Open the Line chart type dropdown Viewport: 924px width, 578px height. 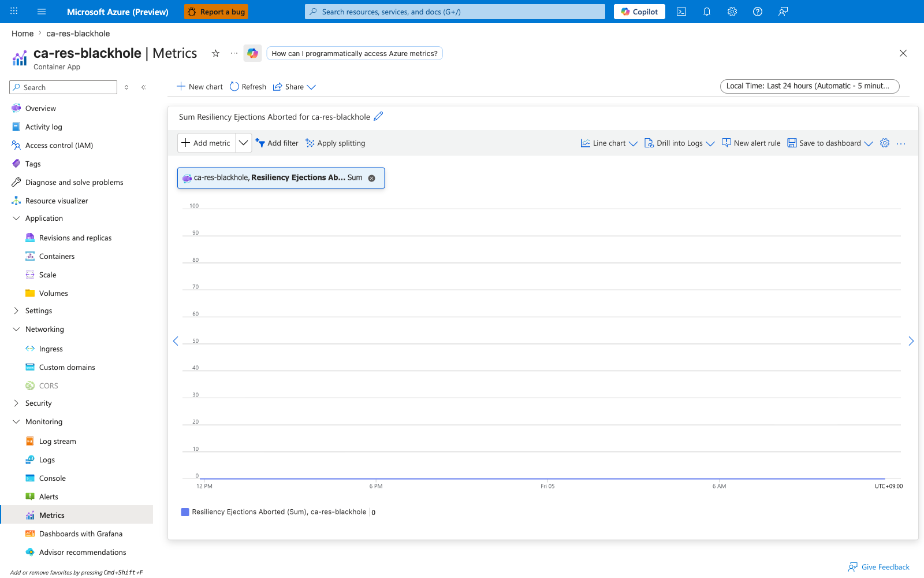(609, 143)
